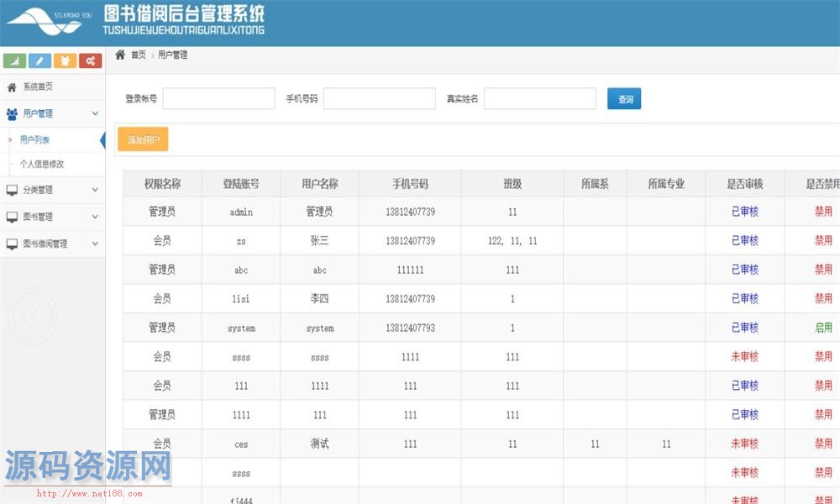The height and width of the screenshot is (504, 840).
Task: Click 禁用 link in admin row
Action: click(823, 212)
